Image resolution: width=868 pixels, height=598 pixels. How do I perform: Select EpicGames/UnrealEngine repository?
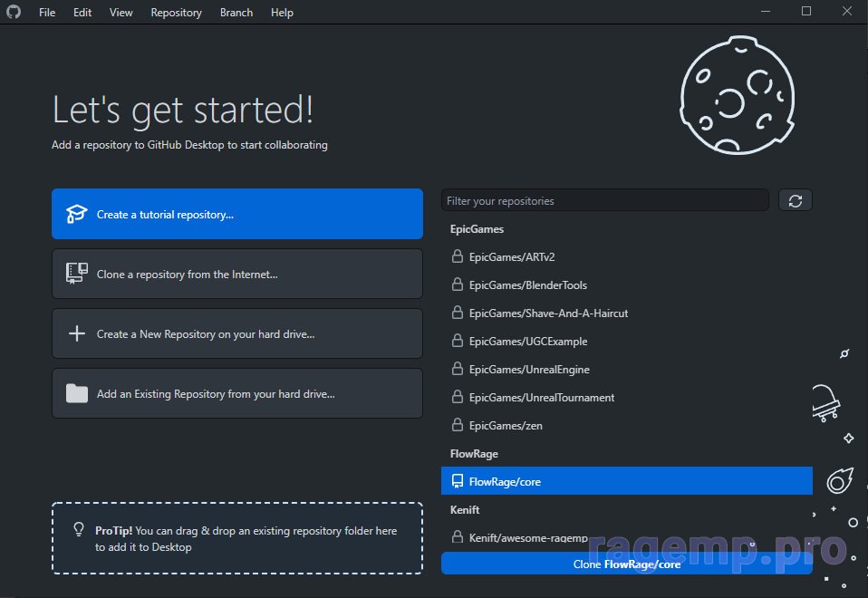pyautogui.click(x=627, y=369)
